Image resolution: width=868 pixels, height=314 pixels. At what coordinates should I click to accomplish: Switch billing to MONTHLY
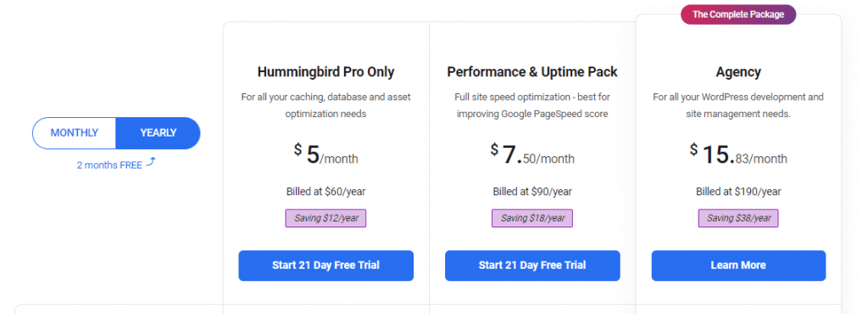(75, 133)
